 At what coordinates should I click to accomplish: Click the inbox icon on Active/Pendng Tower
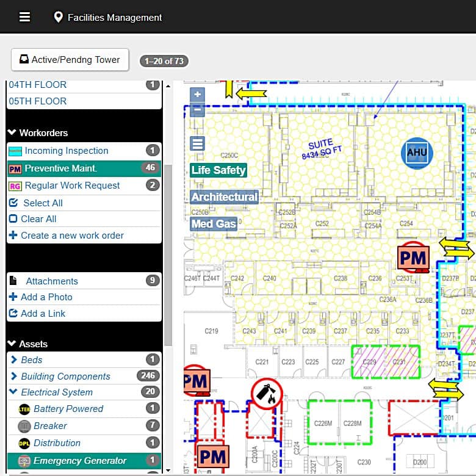[x=24, y=59]
